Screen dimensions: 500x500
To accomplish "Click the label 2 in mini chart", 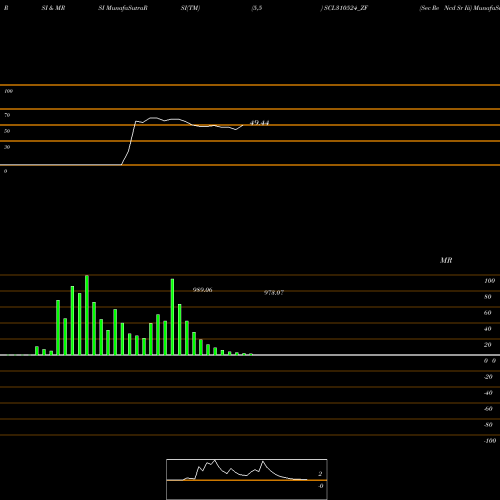I will pyautogui.click(x=320, y=474).
